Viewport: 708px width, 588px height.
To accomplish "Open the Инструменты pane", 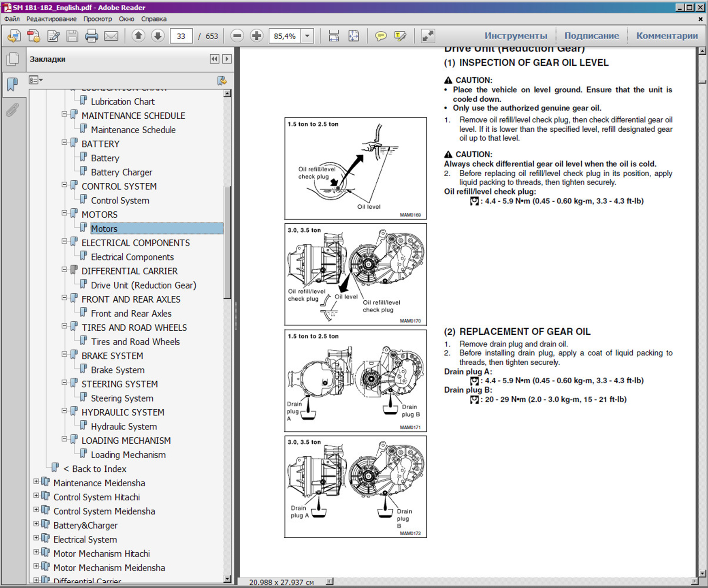I will coord(516,36).
